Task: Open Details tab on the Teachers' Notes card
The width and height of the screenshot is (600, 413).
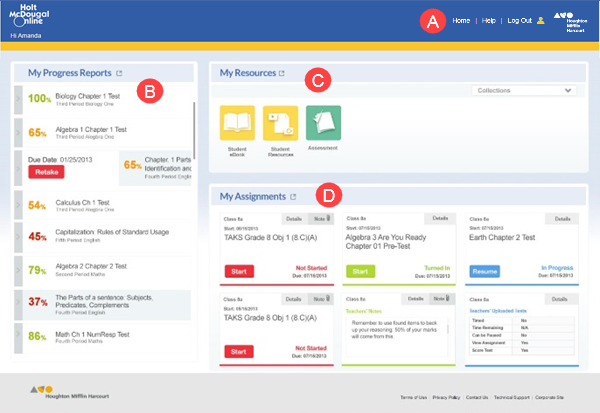Action: point(415,299)
